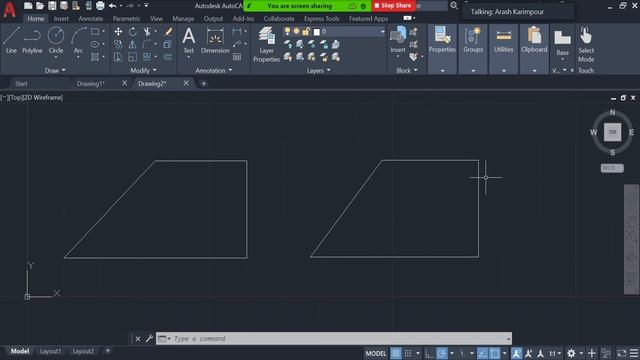Image resolution: width=640 pixels, height=360 pixels.
Task: Open the View ribbon tab
Action: point(156,19)
